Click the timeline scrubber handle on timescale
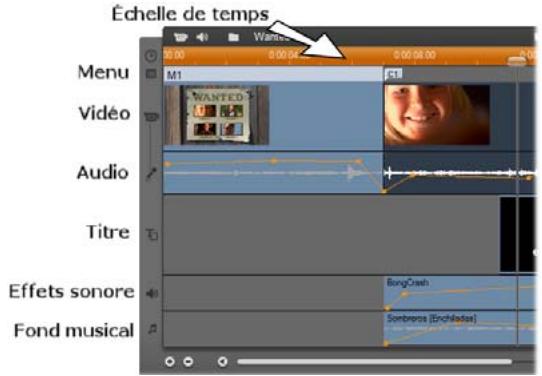 tap(517, 60)
